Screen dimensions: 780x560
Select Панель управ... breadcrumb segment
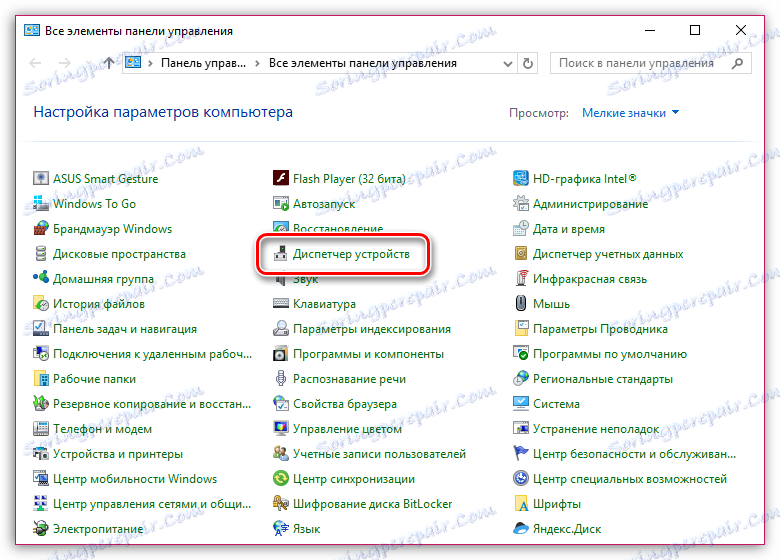(203, 63)
